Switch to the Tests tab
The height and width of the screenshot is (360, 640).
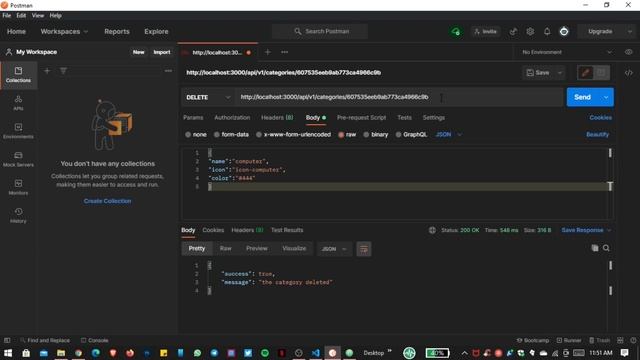click(404, 118)
